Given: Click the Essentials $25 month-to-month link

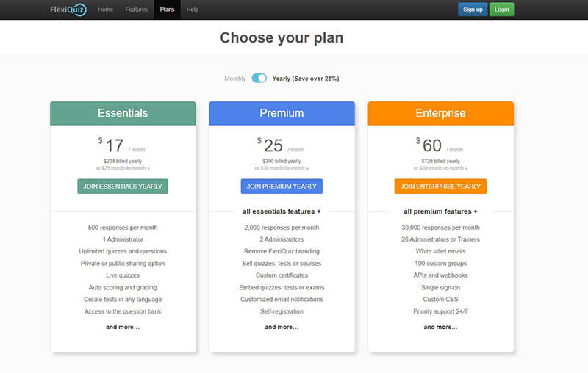Looking at the screenshot, I should click(x=123, y=168).
